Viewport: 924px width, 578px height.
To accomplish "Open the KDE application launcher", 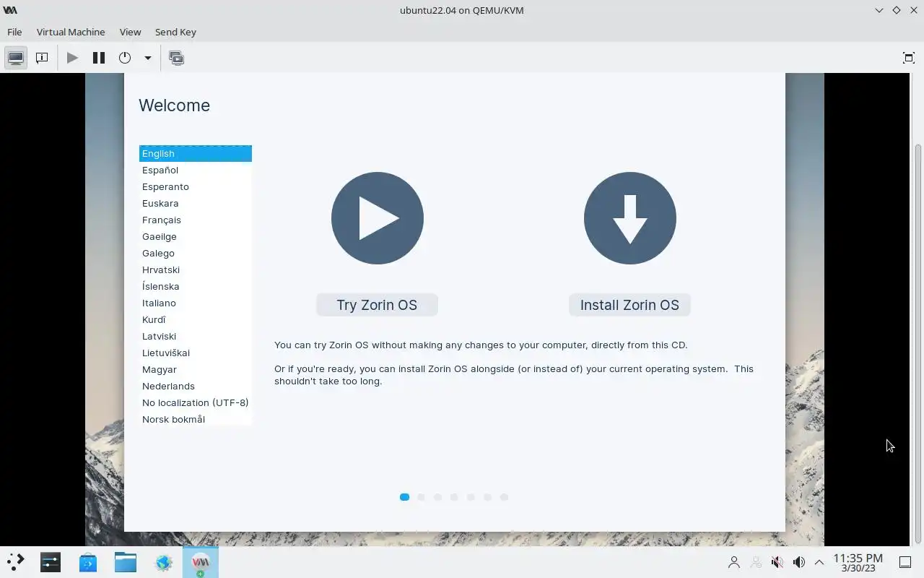I will 15,562.
